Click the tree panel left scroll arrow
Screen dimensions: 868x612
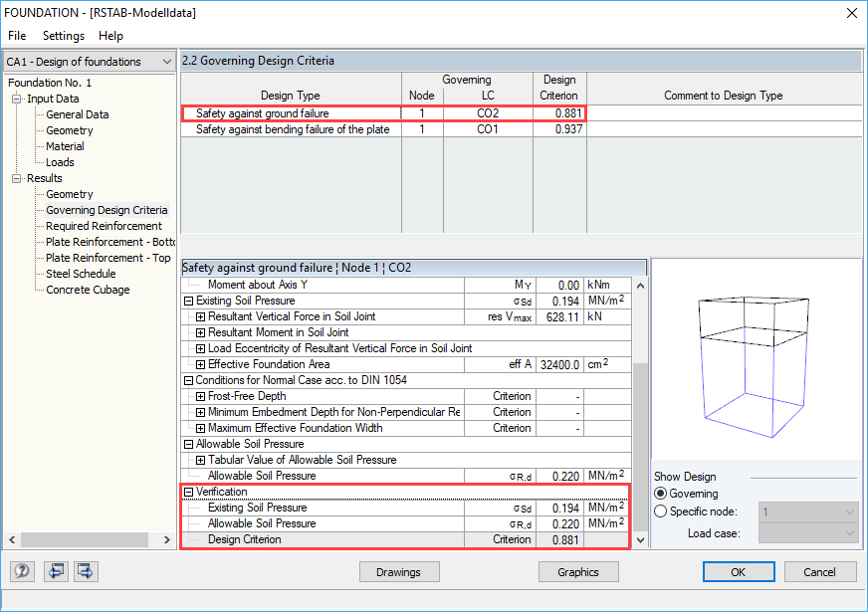12,539
